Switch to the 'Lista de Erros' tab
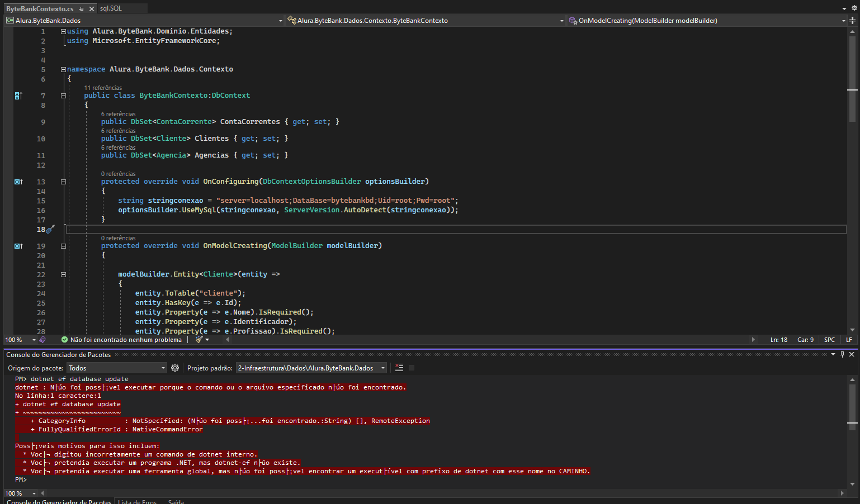The width and height of the screenshot is (860, 504). pos(138,501)
